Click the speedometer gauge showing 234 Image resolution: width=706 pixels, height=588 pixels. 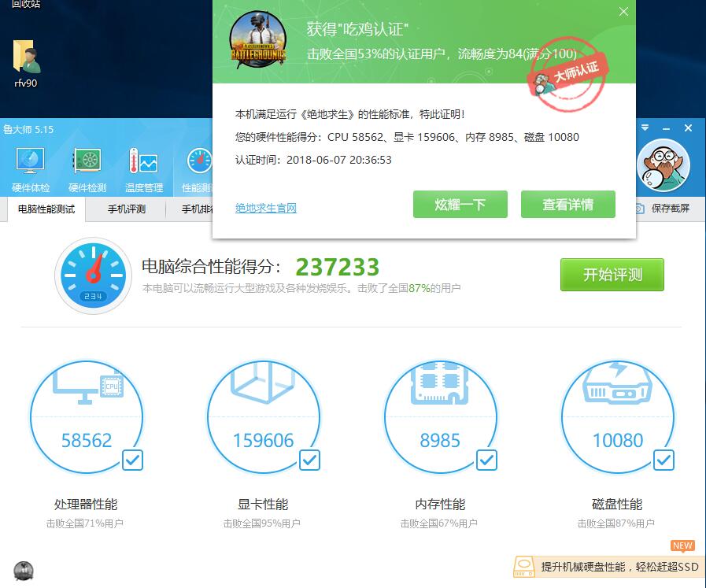pos(94,276)
